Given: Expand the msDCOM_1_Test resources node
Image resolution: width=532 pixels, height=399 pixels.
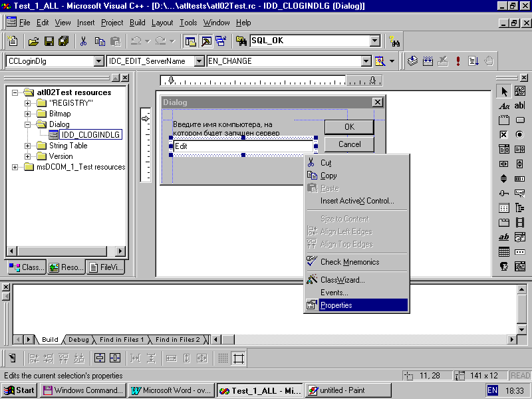Looking at the screenshot, I should [15, 167].
